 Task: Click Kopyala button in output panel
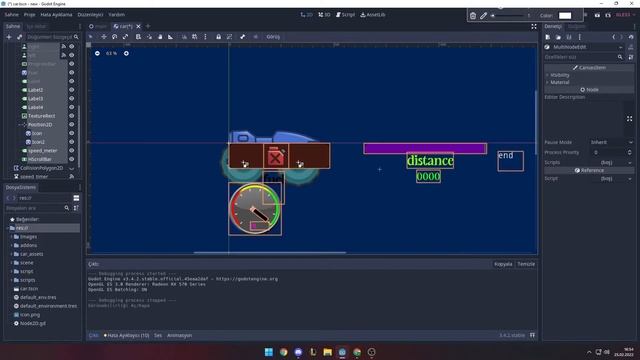pos(503,264)
